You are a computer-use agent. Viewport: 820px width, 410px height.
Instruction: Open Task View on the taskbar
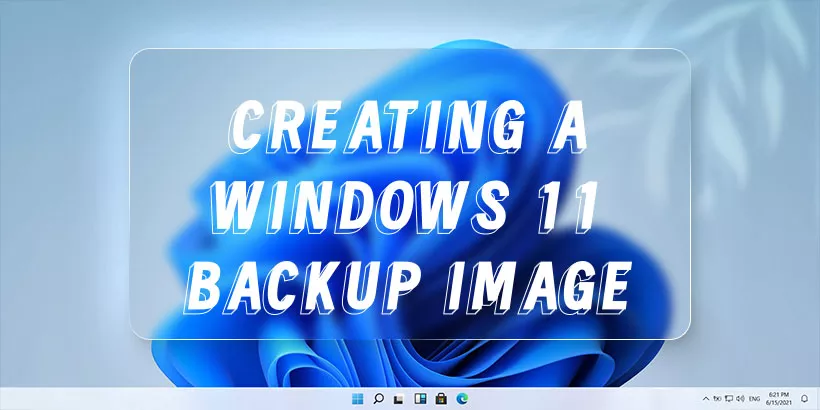399,399
